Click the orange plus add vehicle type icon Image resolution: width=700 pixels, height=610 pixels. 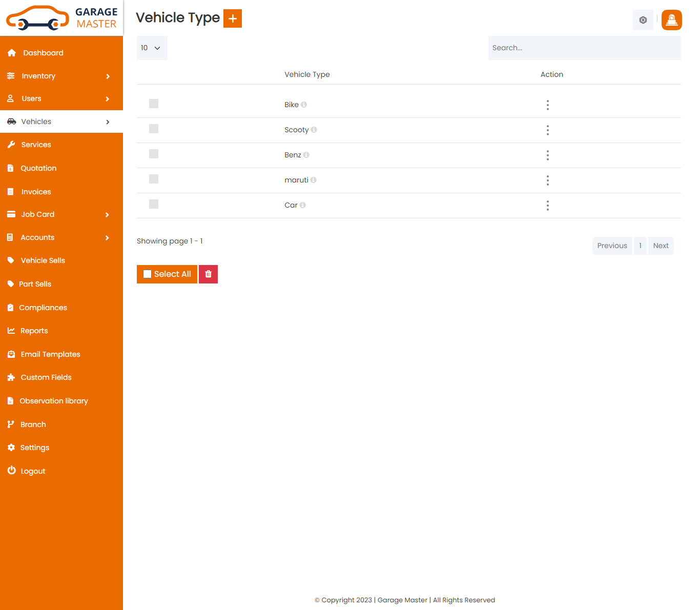[x=232, y=18]
